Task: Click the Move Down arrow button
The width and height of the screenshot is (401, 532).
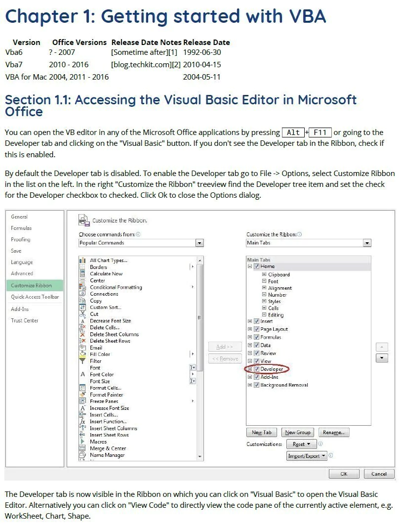Action: (x=382, y=358)
